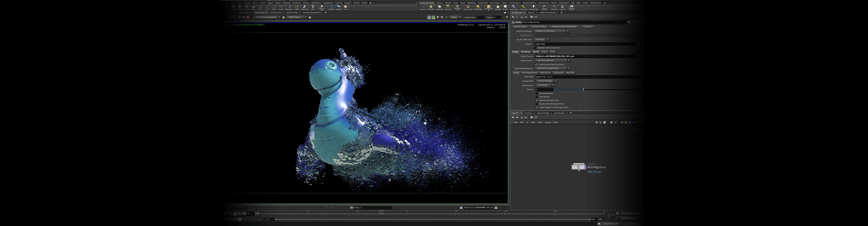
Task: Click the back arrow in the parameter pane
Action: [513, 17]
